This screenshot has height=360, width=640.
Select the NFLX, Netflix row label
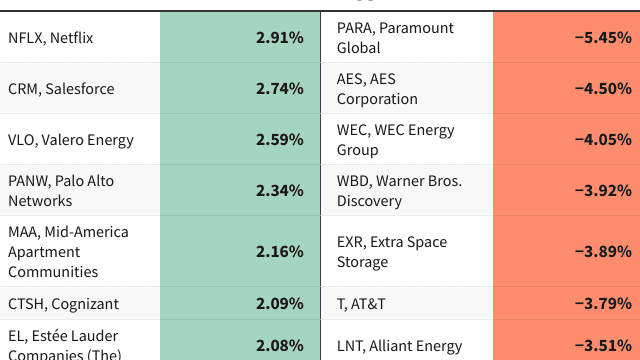click(51, 38)
